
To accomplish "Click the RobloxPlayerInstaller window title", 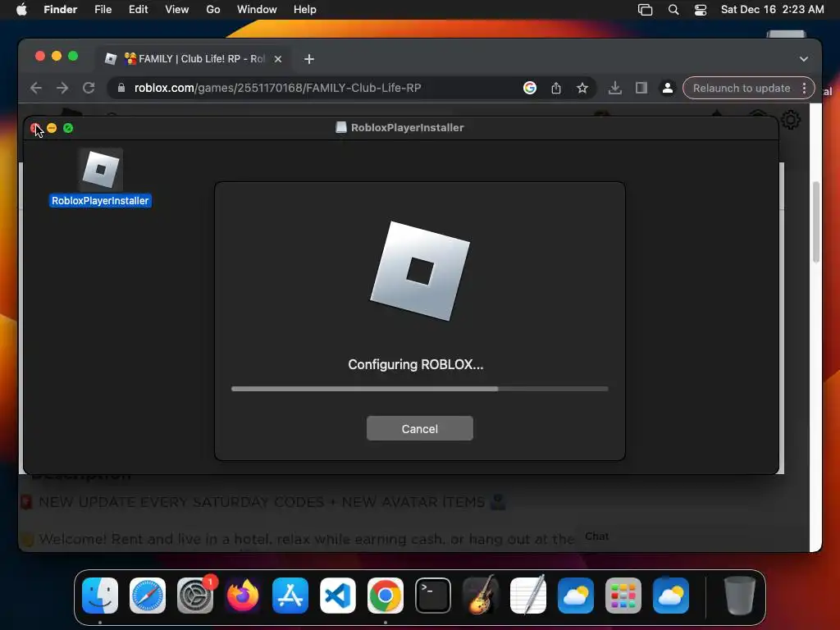I will click(x=407, y=127).
